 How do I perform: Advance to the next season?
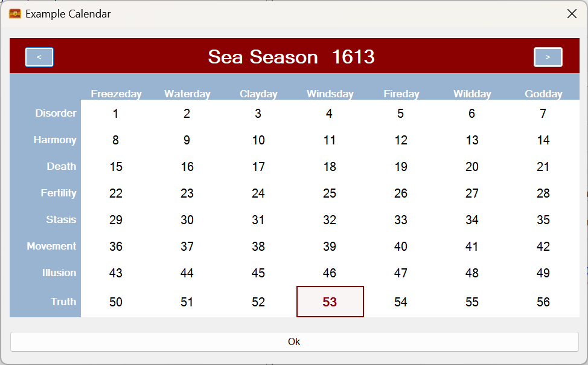click(x=548, y=57)
